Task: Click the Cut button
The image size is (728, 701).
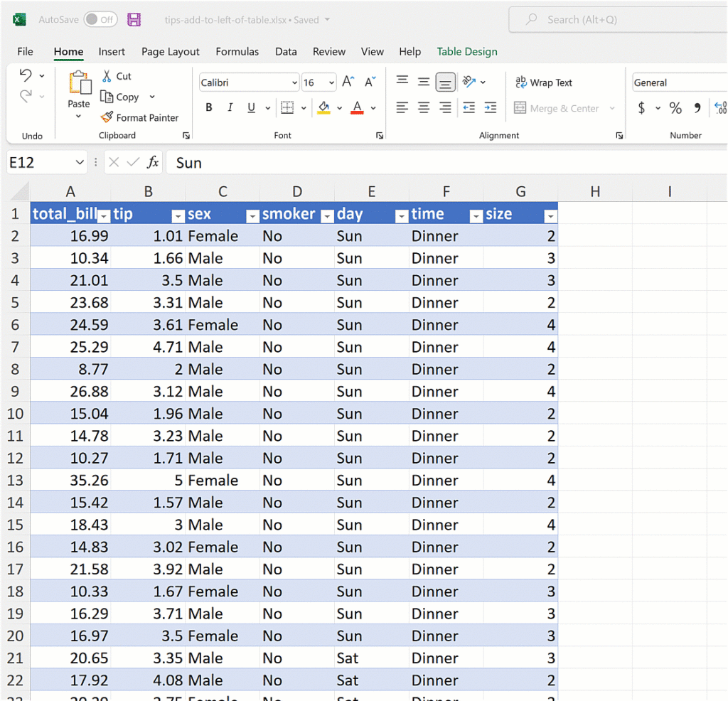Action: [x=116, y=76]
